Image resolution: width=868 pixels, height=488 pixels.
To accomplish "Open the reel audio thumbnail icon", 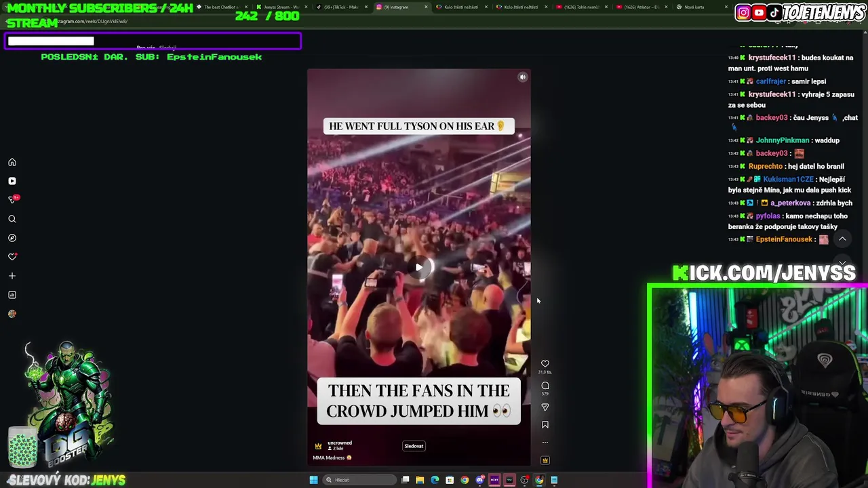I will click(545, 460).
